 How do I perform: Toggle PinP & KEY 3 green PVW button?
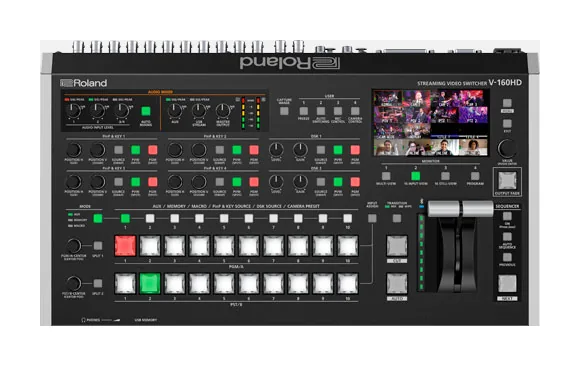coord(135,182)
